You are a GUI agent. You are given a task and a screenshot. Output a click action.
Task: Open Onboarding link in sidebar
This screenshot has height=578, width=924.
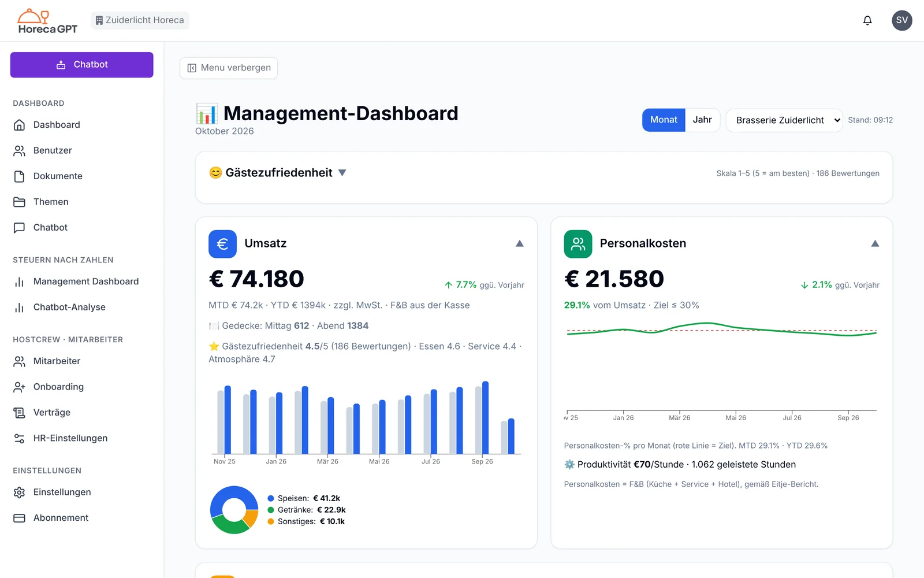(81, 387)
